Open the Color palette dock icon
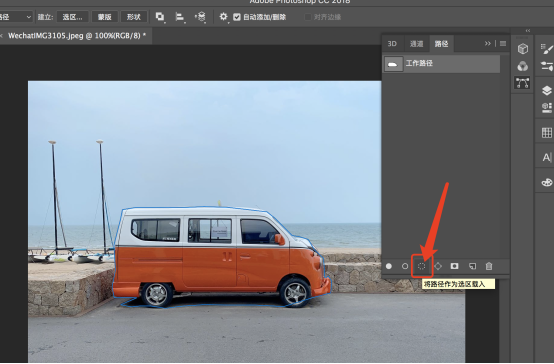 click(547, 182)
